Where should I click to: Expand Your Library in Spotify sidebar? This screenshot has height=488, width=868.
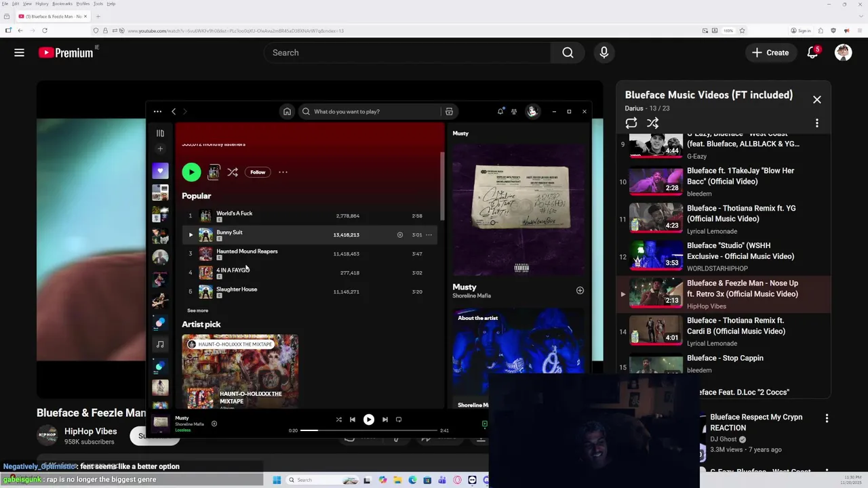160,134
